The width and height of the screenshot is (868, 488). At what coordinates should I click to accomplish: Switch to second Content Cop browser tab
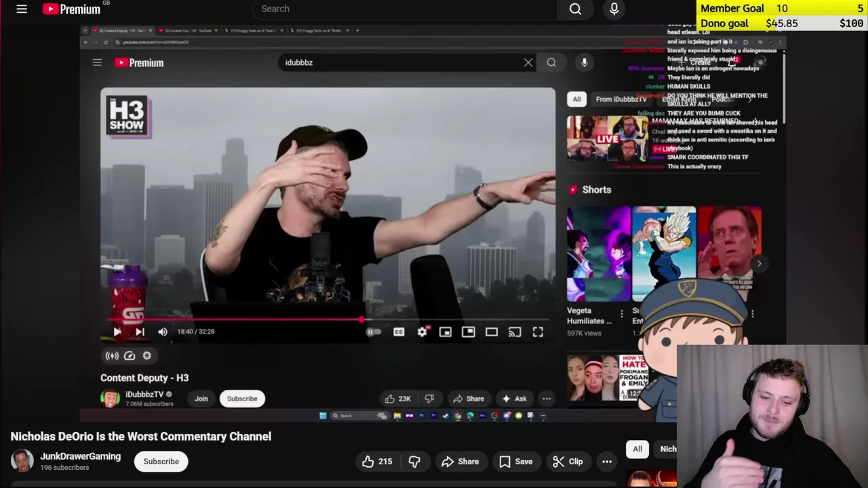click(x=186, y=30)
